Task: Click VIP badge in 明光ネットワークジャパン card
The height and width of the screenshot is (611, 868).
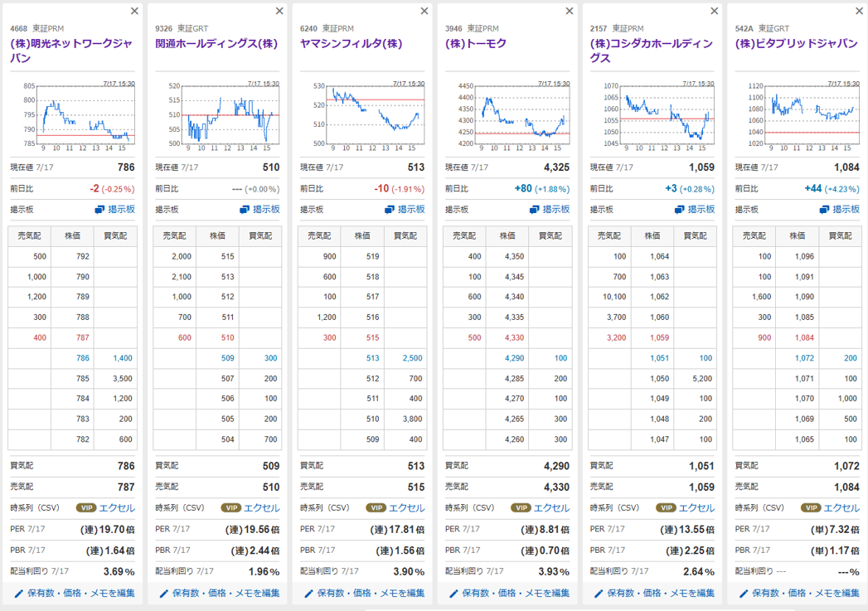Action: click(x=86, y=508)
